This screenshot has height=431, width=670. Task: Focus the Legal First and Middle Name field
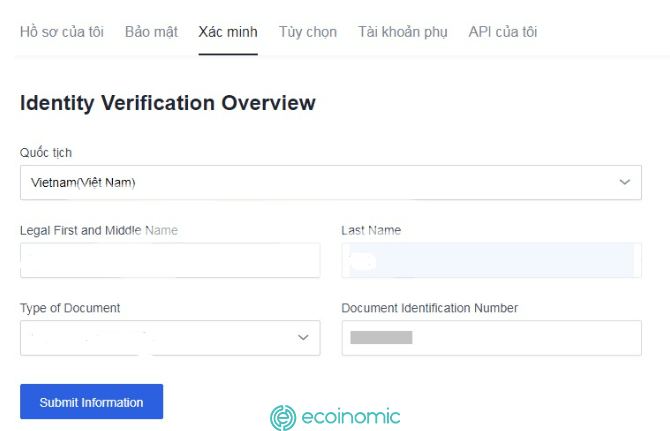[x=170, y=260]
